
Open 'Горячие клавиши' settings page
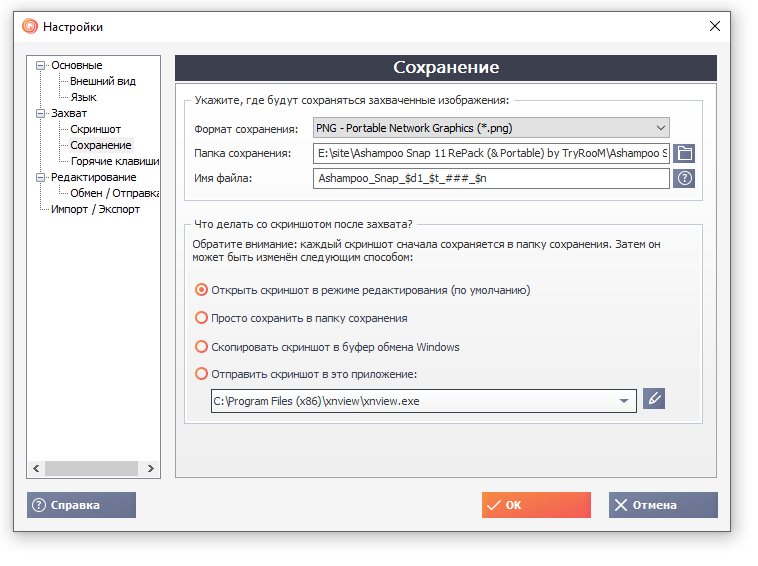click(115, 161)
